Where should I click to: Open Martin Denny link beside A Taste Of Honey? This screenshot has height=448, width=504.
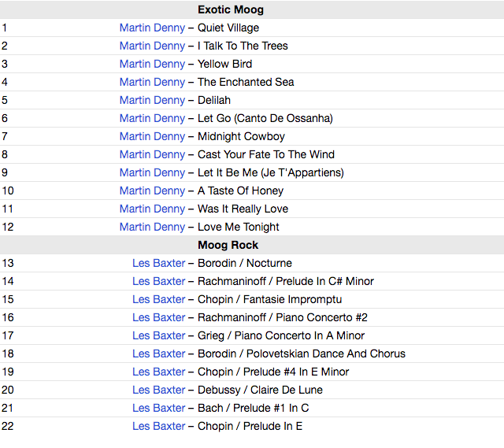[x=152, y=191]
